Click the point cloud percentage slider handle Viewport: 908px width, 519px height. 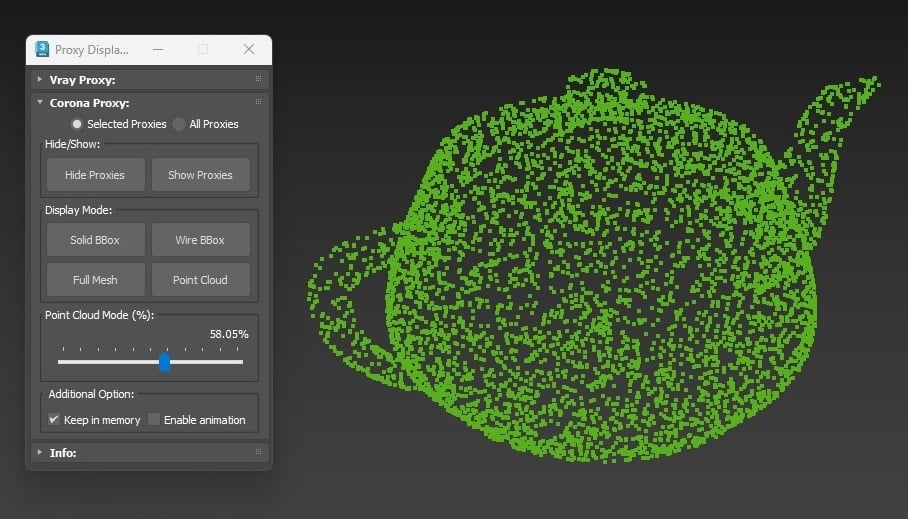[x=164, y=362]
